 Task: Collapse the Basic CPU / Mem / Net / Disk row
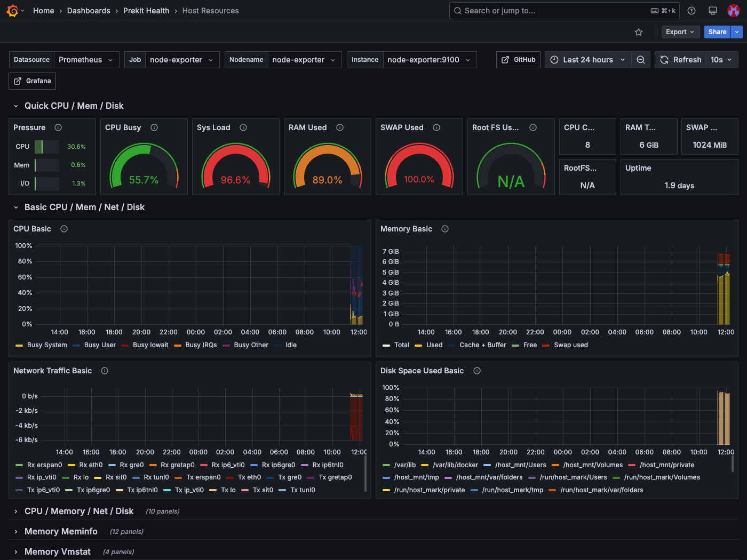16,207
